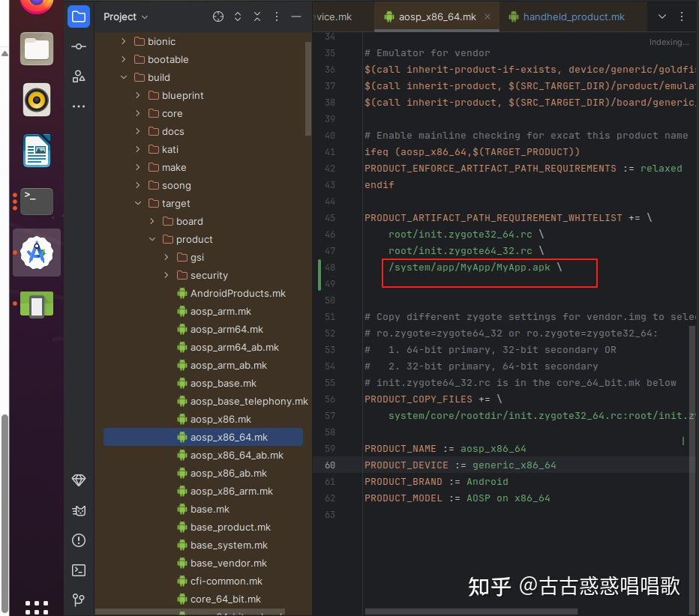699x616 pixels.
Task: Click the /system/app/MyApp/MyApp.apk line
Action: coord(475,268)
